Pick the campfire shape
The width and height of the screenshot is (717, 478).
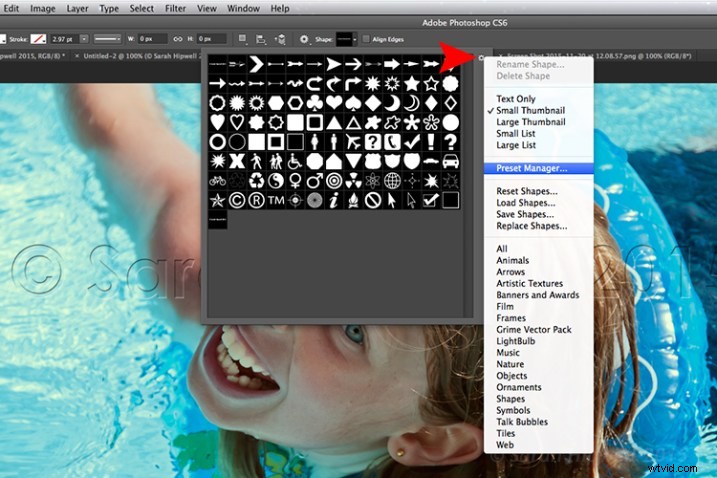(353, 200)
